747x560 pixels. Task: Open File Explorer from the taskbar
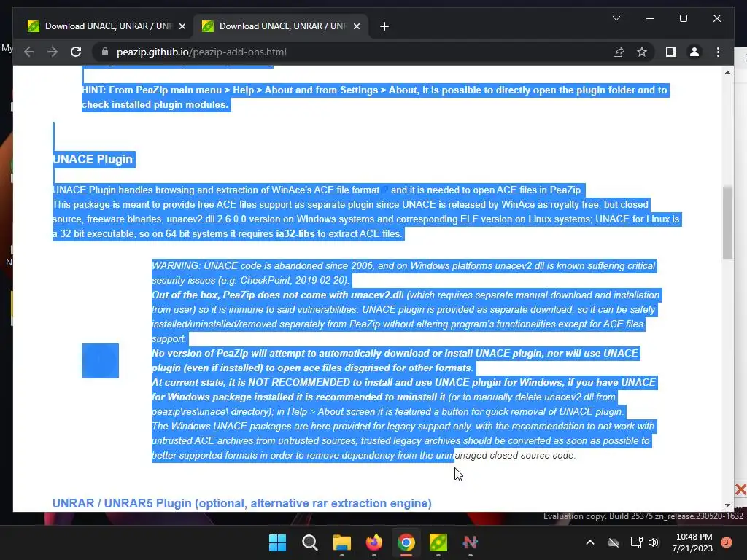click(x=341, y=542)
